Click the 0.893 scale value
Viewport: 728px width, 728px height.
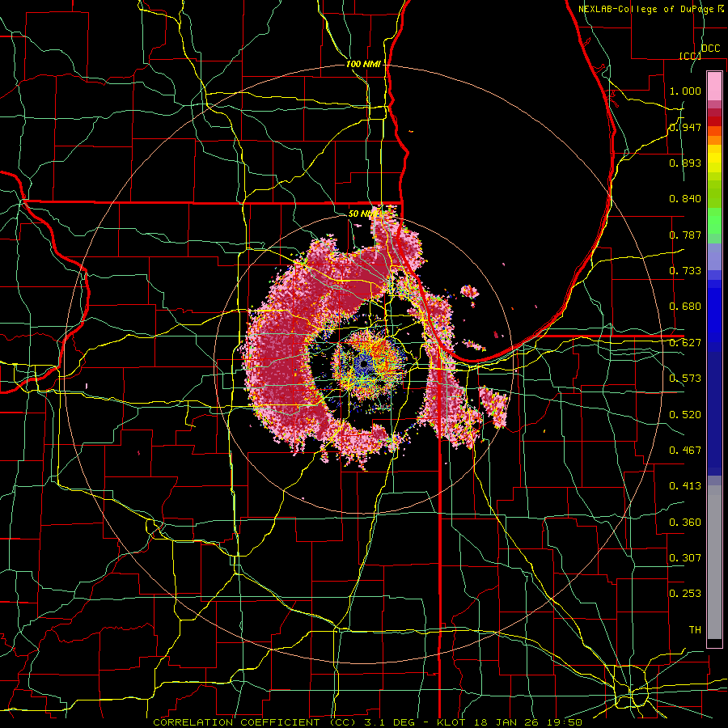click(685, 163)
